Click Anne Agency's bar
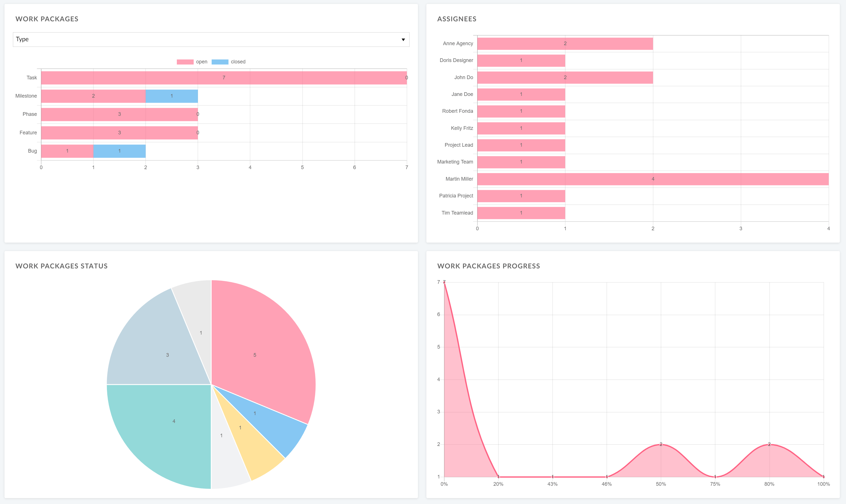 click(565, 43)
